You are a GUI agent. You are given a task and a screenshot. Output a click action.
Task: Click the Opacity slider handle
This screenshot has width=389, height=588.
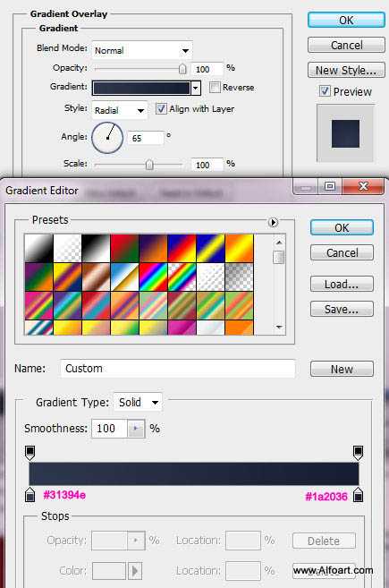pos(182,69)
